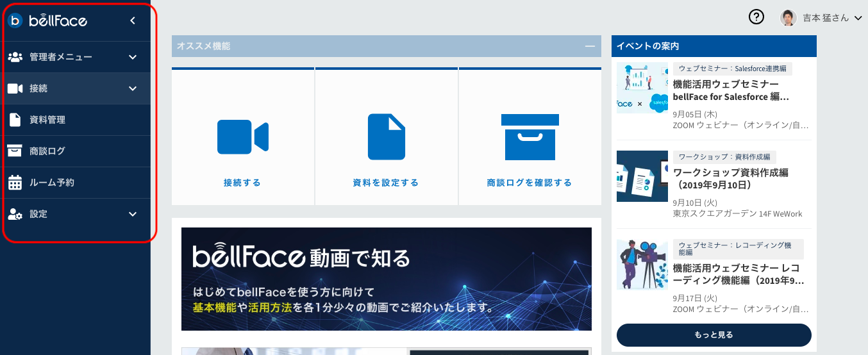Open 商談ログ in the sidebar
This screenshot has width=868, height=355.
tap(76, 151)
